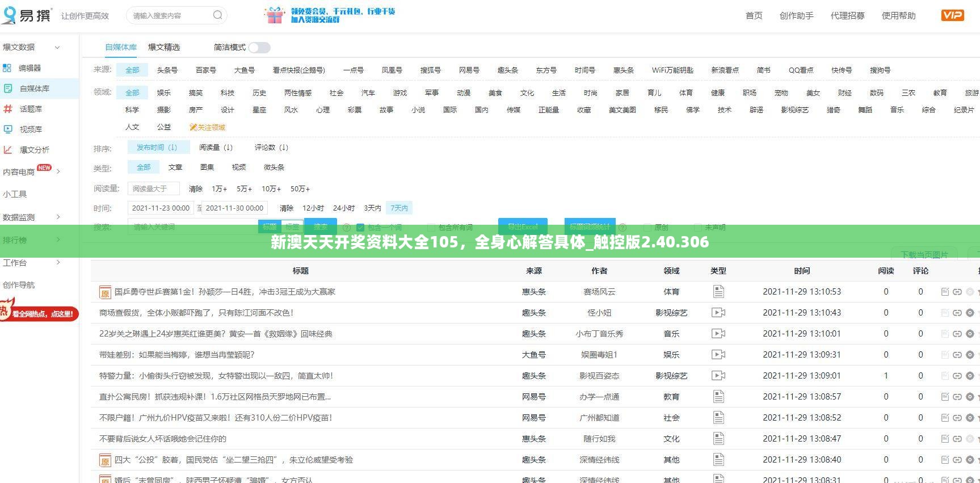The image size is (980, 483).
Task: Toggle the 简洁模式 switch
Action: point(259,48)
